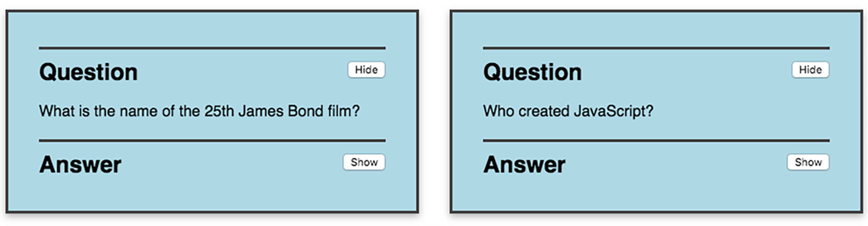Select the Answer heading in the James Bond card
The height and width of the screenshot is (226, 868).
(x=80, y=165)
